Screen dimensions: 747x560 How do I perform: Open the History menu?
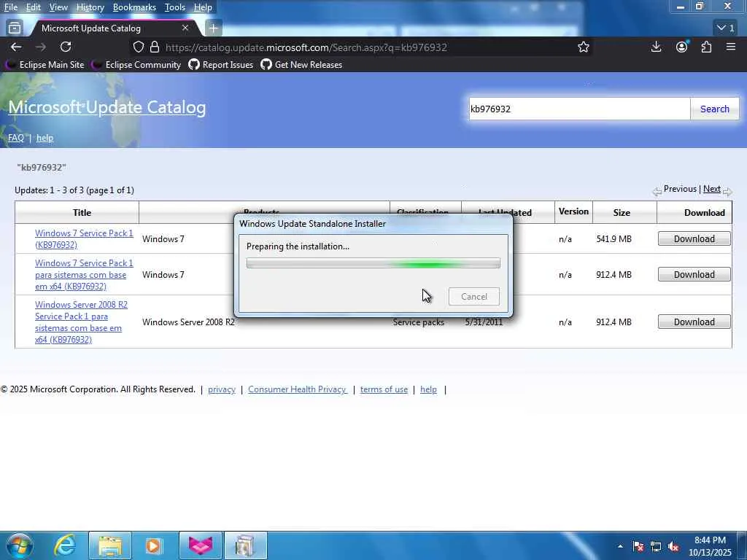tap(90, 7)
